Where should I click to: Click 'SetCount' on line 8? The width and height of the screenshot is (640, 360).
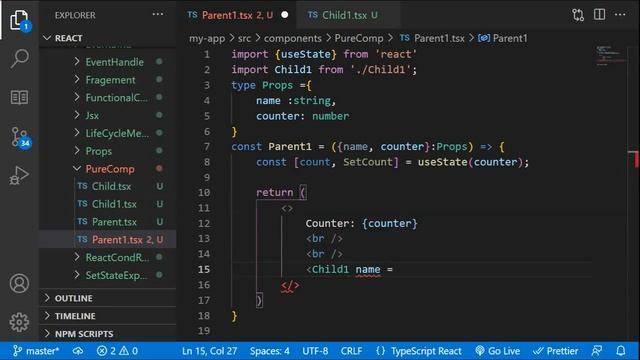(367, 162)
